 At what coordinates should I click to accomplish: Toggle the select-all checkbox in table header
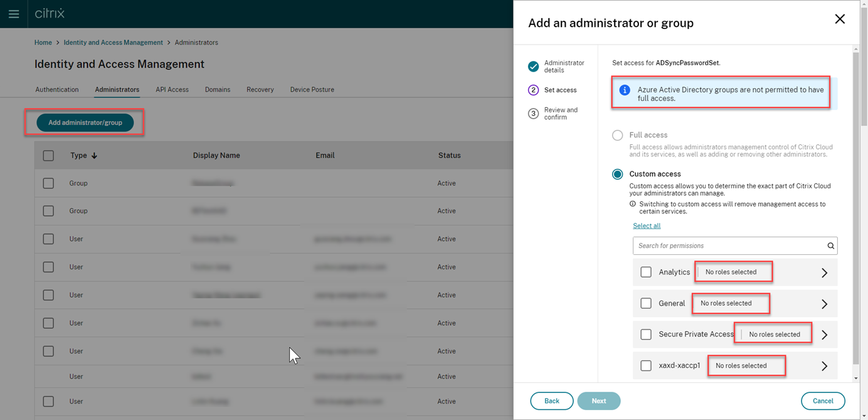[48, 156]
